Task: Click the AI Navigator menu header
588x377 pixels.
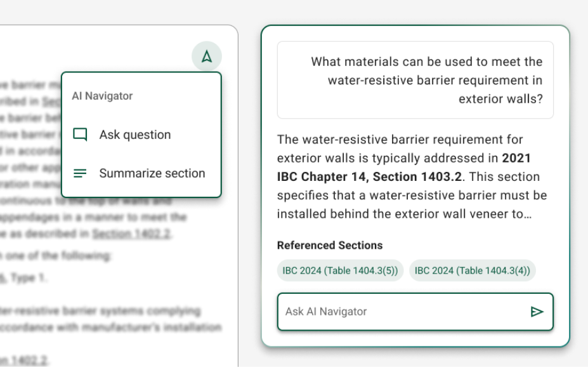Action: pyautogui.click(x=102, y=96)
